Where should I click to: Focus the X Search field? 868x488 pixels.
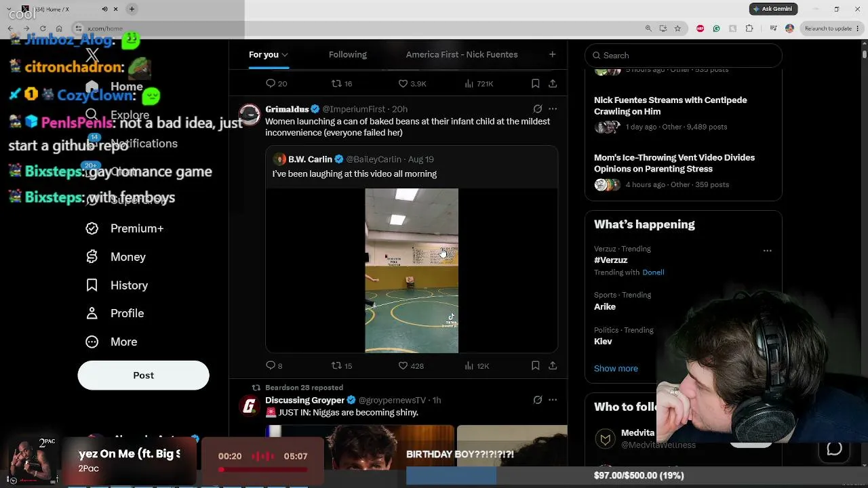click(x=683, y=56)
